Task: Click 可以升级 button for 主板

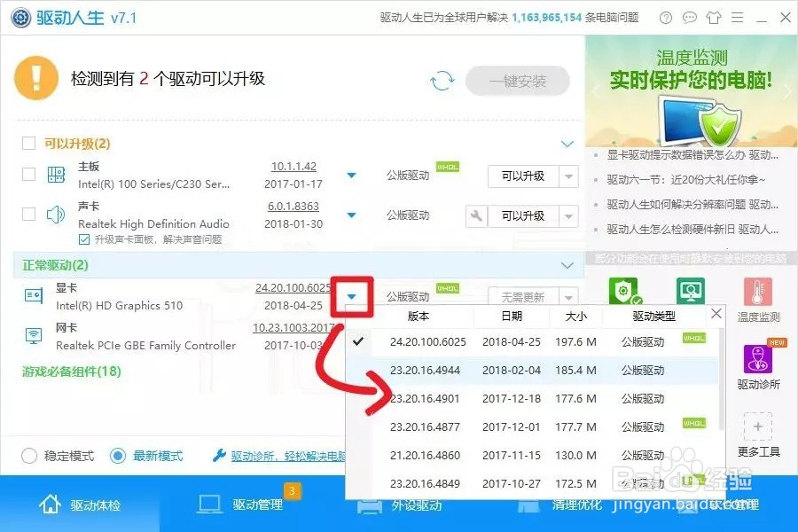Action: point(523,176)
